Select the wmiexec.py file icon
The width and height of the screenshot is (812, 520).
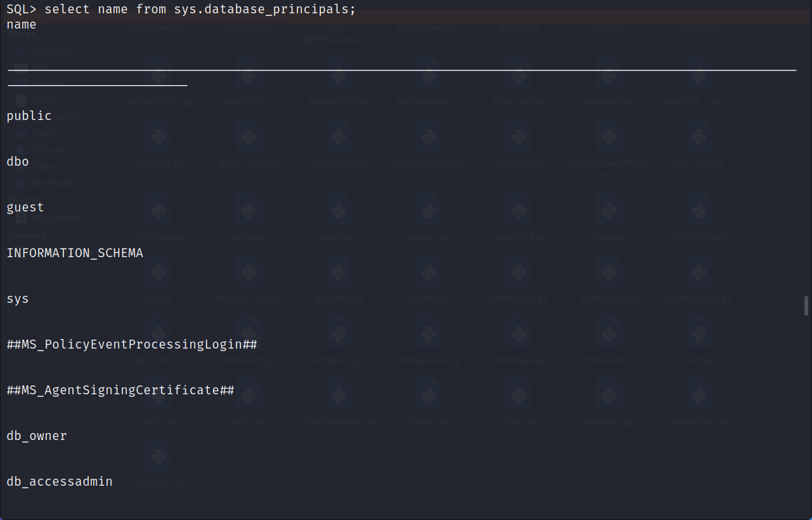coord(609,394)
